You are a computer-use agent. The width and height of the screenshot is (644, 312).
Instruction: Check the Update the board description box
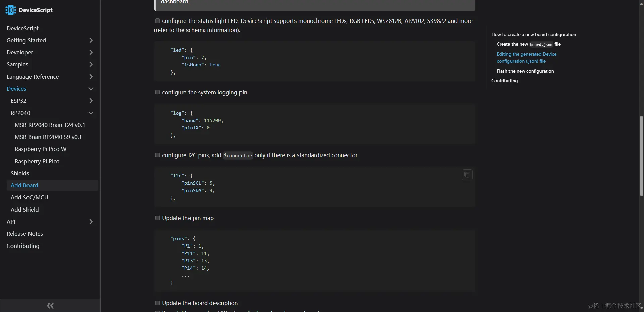coord(157,303)
